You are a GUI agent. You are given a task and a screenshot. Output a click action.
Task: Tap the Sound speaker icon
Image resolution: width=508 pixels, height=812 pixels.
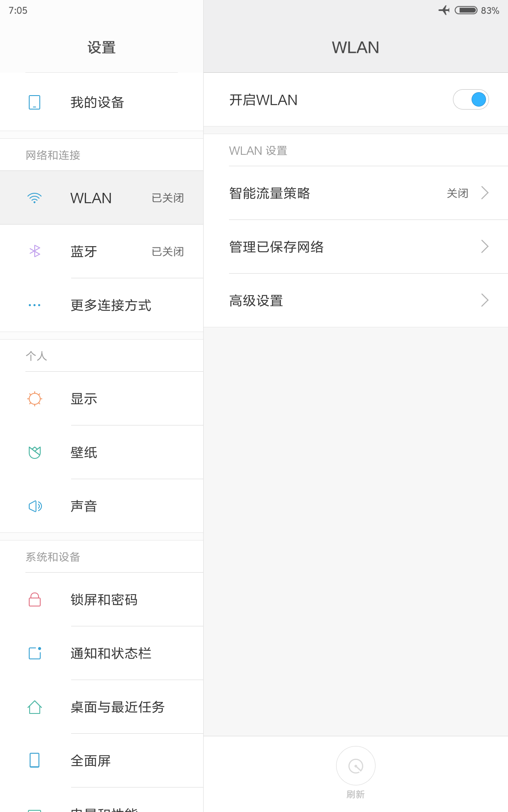(x=35, y=506)
